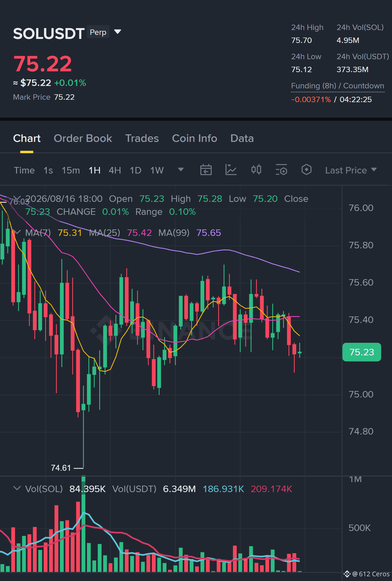Tap the MA(99) value 75.65
Screen dimensions: 392x581
209,233
